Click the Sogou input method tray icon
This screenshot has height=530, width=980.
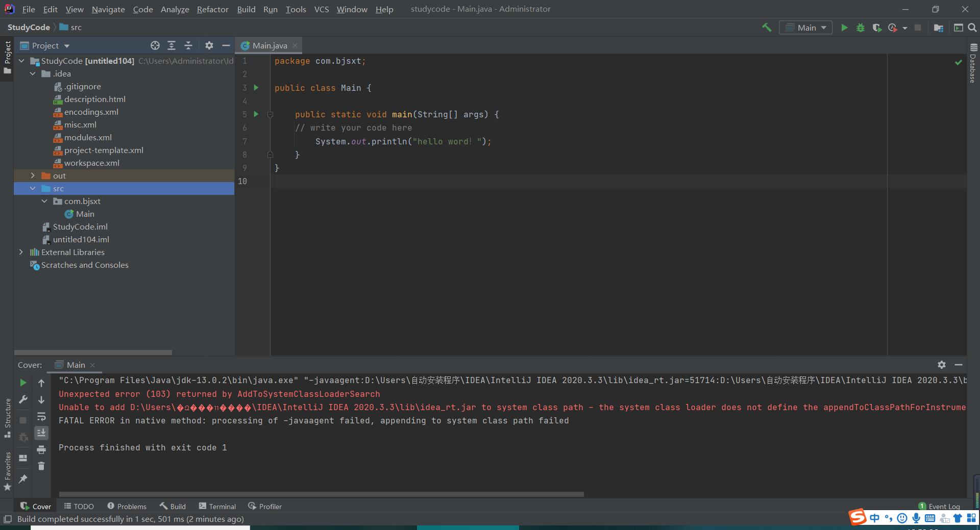point(857,517)
